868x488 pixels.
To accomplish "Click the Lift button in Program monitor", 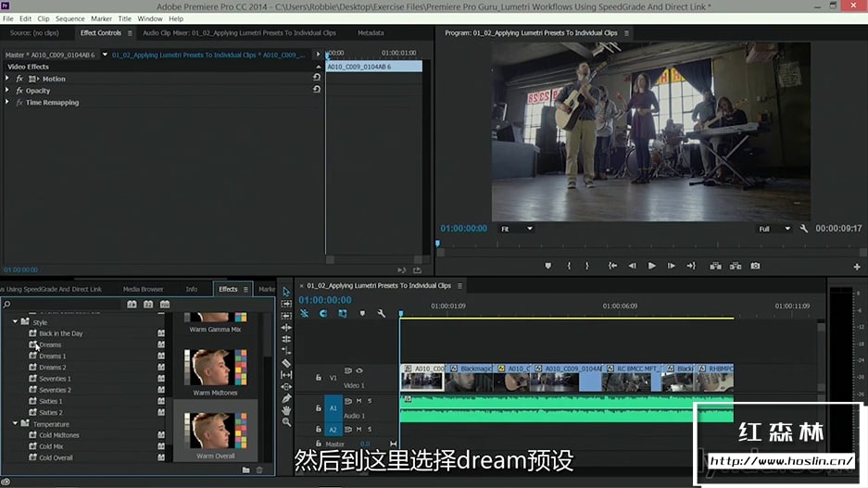I will tap(715, 266).
